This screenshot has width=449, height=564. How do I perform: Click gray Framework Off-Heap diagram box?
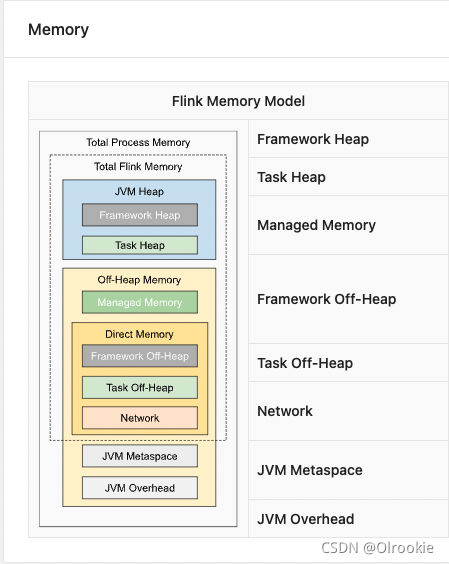pos(140,356)
